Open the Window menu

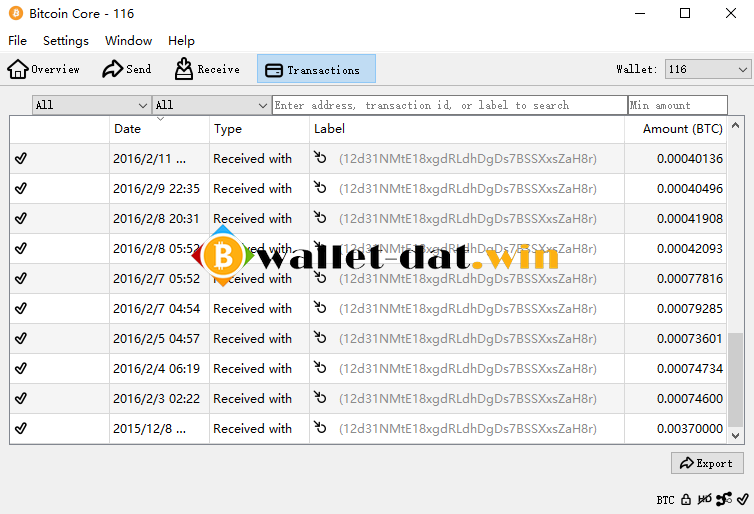coord(128,41)
